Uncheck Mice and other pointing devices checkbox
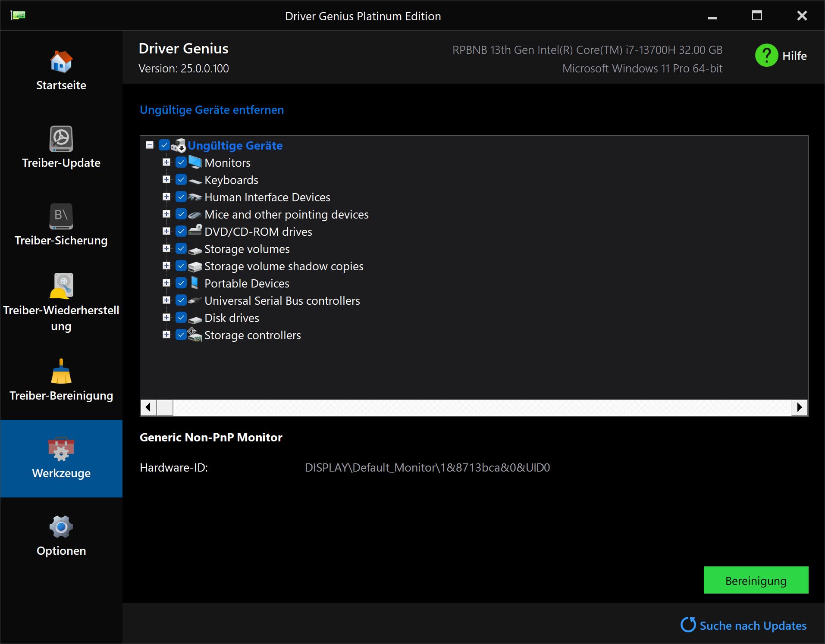The width and height of the screenshot is (825, 644). (x=181, y=214)
